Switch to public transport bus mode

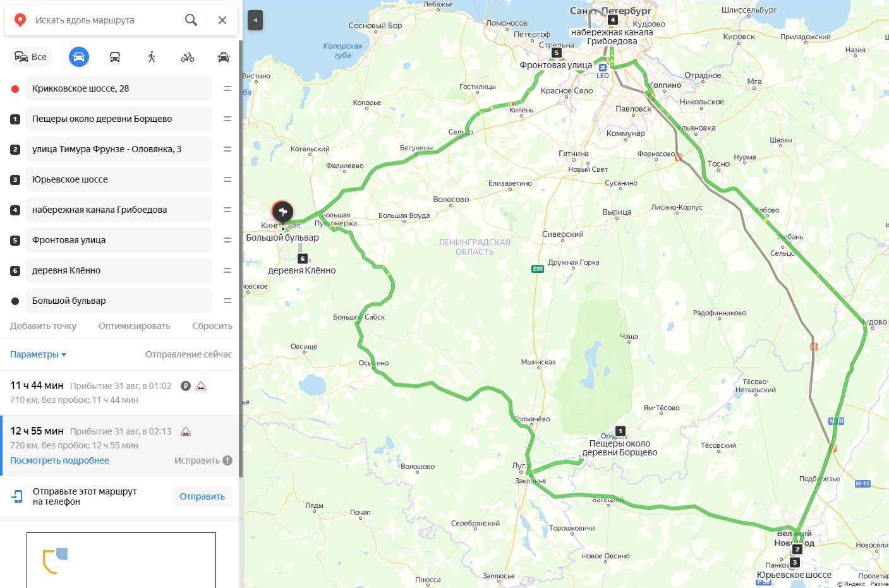pyautogui.click(x=115, y=57)
